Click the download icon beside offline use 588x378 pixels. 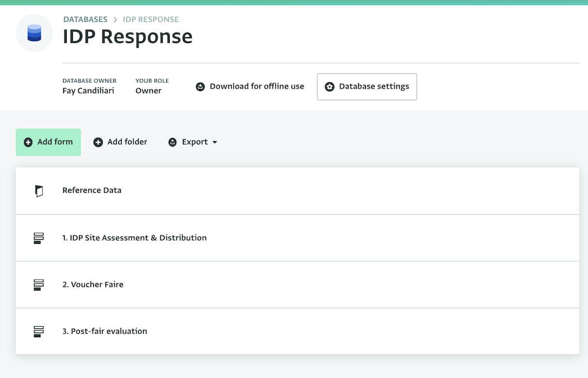tap(200, 86)
